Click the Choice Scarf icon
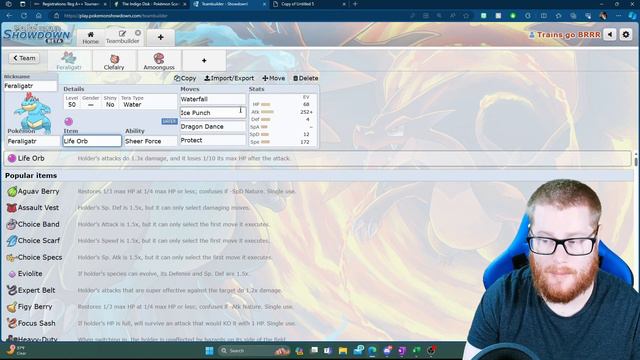 click(x=12, y=240)
